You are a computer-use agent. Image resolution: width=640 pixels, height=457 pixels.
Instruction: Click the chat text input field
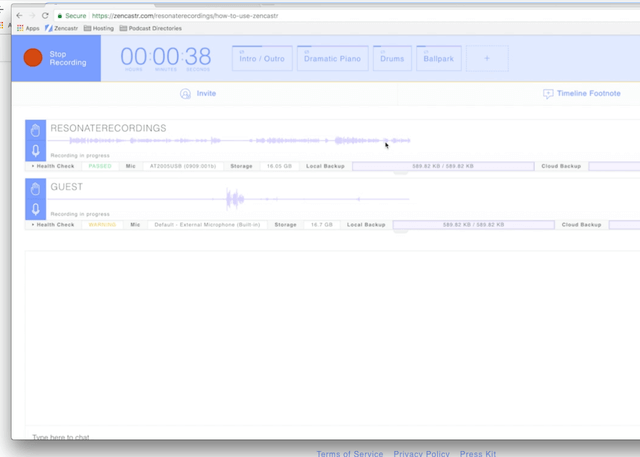[x=200, y=437]
